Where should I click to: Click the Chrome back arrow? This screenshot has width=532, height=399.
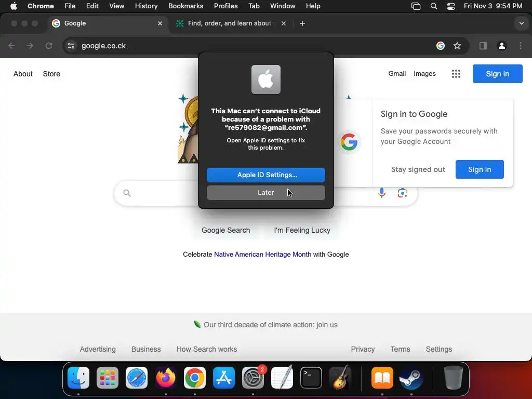pyautogui.click(x=12, y=46)
